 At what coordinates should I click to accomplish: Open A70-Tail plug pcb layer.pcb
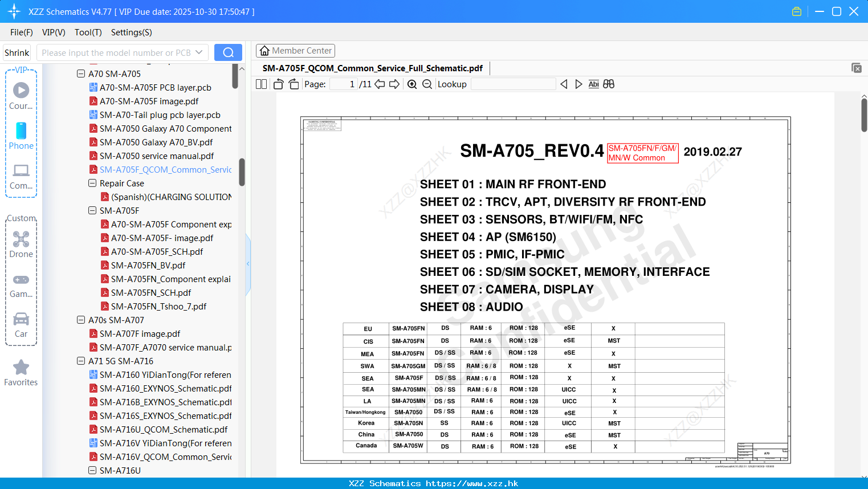pyautogui.click(x=160, y=115)
